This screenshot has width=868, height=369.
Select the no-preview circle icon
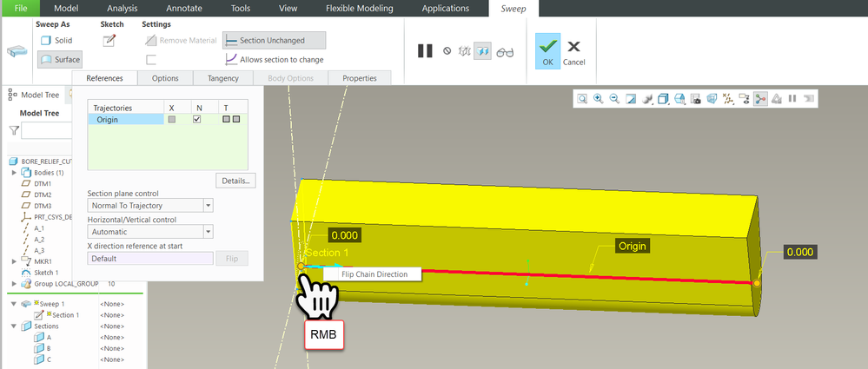click(447, 51)
